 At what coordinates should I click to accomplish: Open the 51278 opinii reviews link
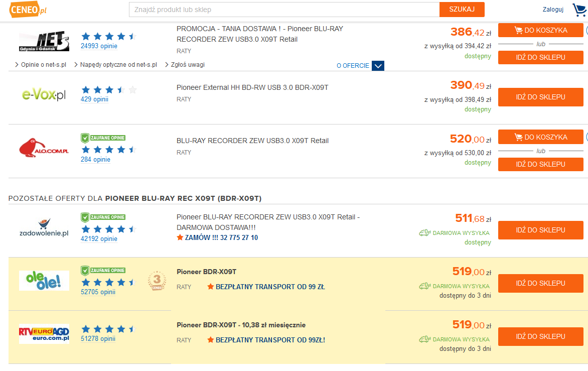click(98, 339)
